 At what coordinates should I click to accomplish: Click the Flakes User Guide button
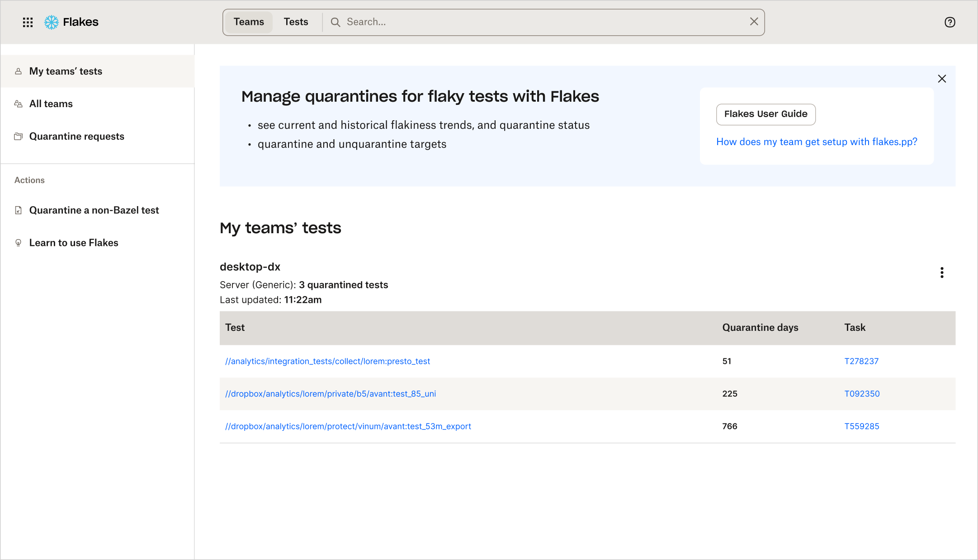pyautogui.click(x=765, y=114)
